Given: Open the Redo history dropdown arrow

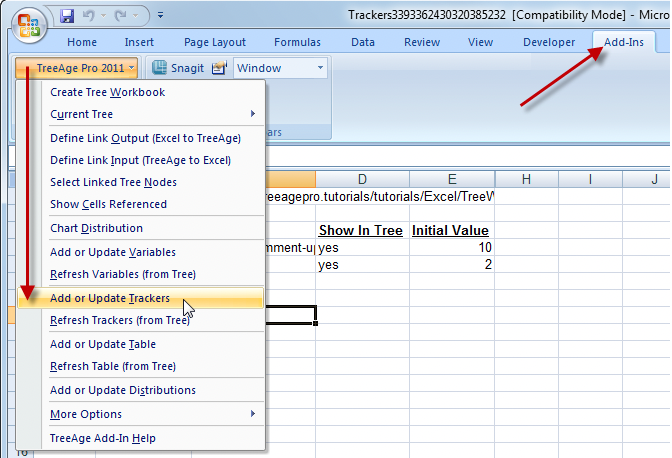Looking at the screenshot, I should click(135, 16).
